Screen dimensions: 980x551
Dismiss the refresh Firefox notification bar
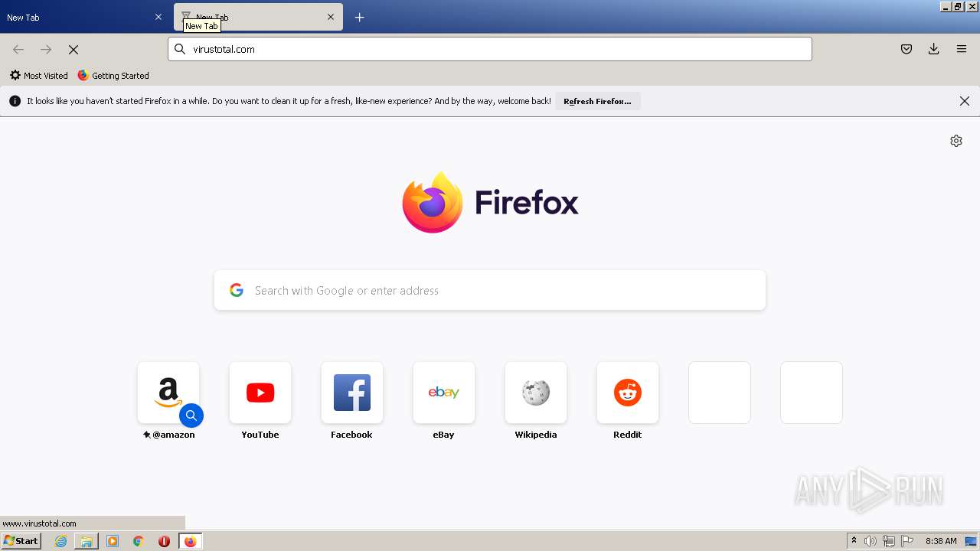pyautogui.click(x=965, y=101)
